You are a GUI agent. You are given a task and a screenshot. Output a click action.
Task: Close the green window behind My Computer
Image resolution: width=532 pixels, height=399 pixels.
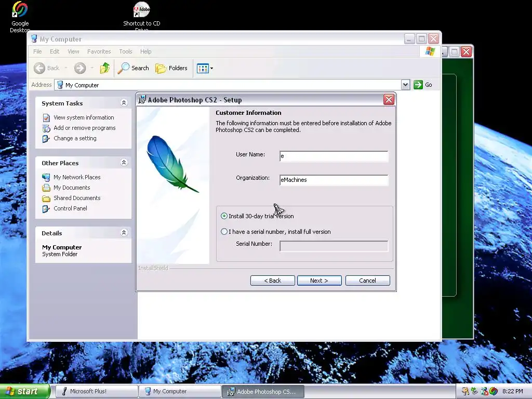click(x=467, y=51)
